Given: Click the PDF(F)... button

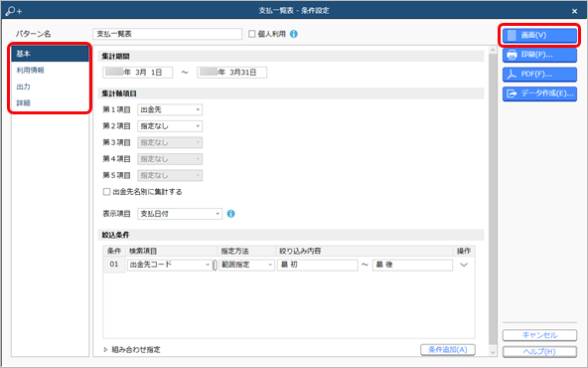Looking at the screenshot, I should [539, 75].
